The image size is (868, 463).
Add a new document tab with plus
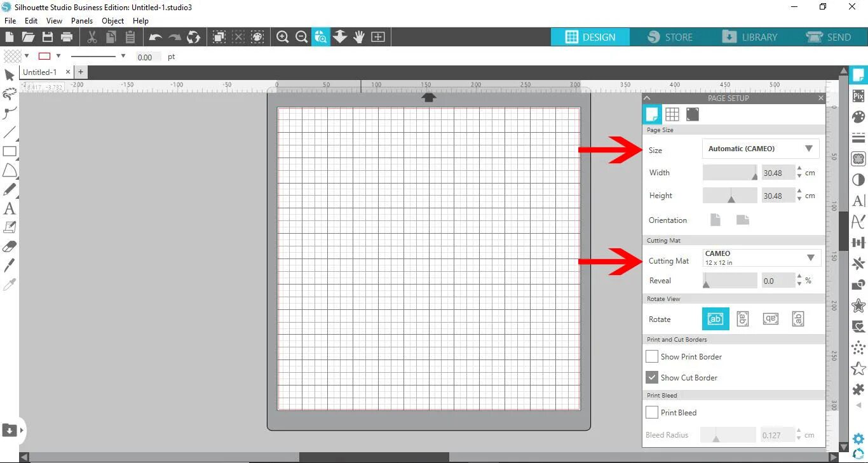(x=81, y=72)
